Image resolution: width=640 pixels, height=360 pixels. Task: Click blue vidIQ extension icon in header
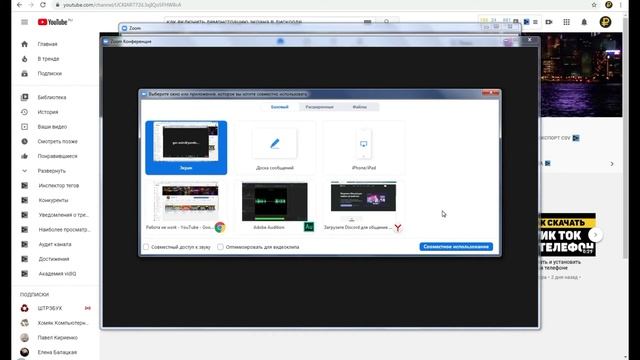click(527, 22)
